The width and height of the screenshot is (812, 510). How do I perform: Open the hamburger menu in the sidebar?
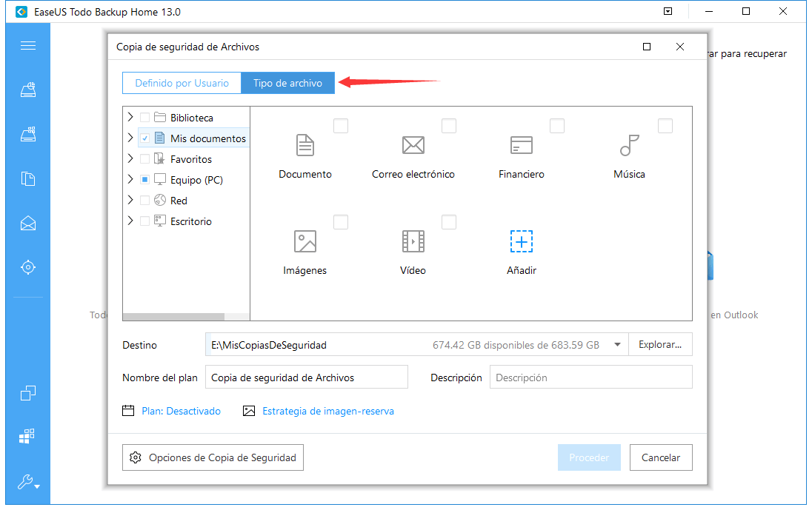tap(28, 45)
